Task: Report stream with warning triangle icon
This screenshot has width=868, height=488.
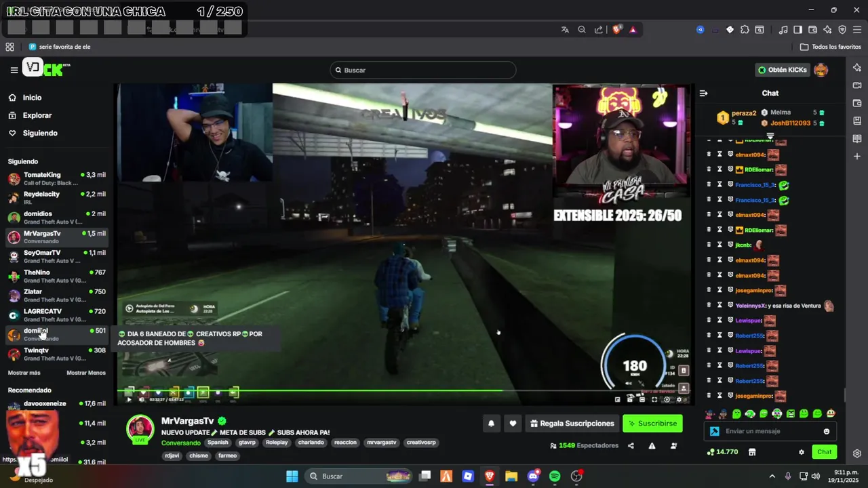Action: [x=652, y=445]
